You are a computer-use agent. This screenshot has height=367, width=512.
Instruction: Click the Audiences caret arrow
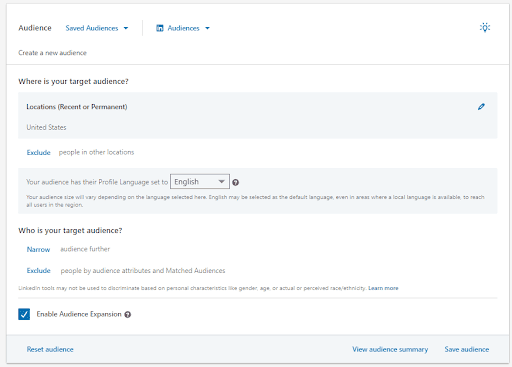pyautogui.click(x=207, y=28)
